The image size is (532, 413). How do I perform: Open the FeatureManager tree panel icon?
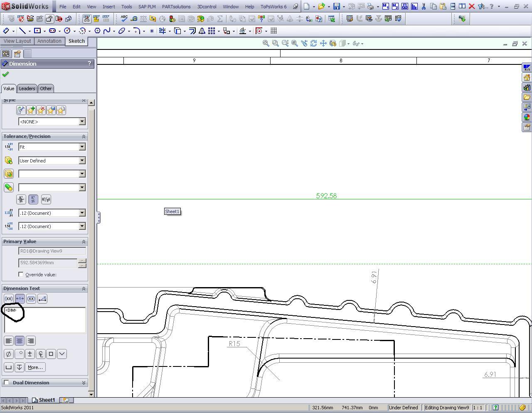[x=6, y=54]
